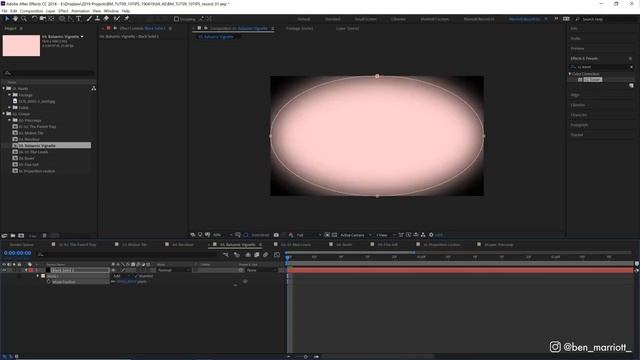Click new composition icon in Project panel
Screen dimensions: 640x360
click(21, 236)
